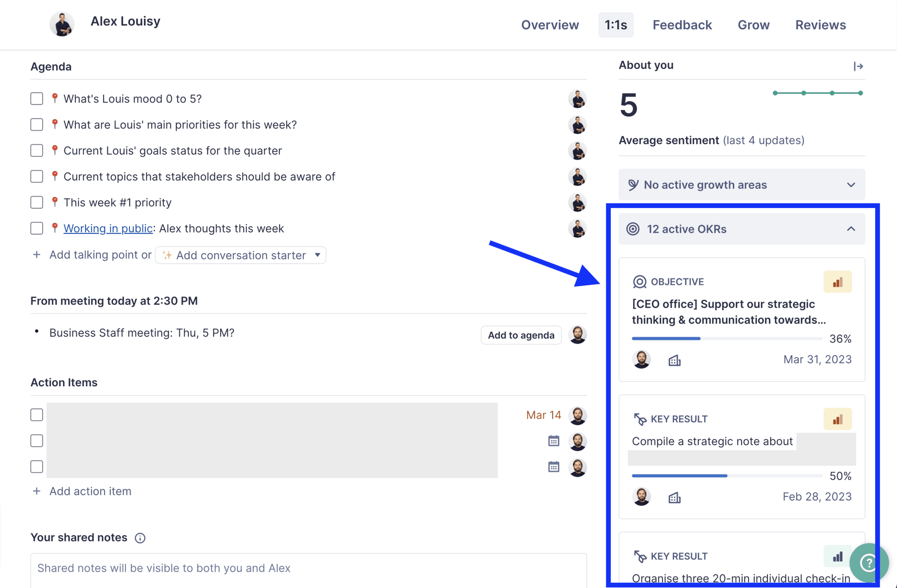The width and height of the screenshot is (897, 588).
Task: Open the help question mark bubble
Action: (x=869, y=563)
